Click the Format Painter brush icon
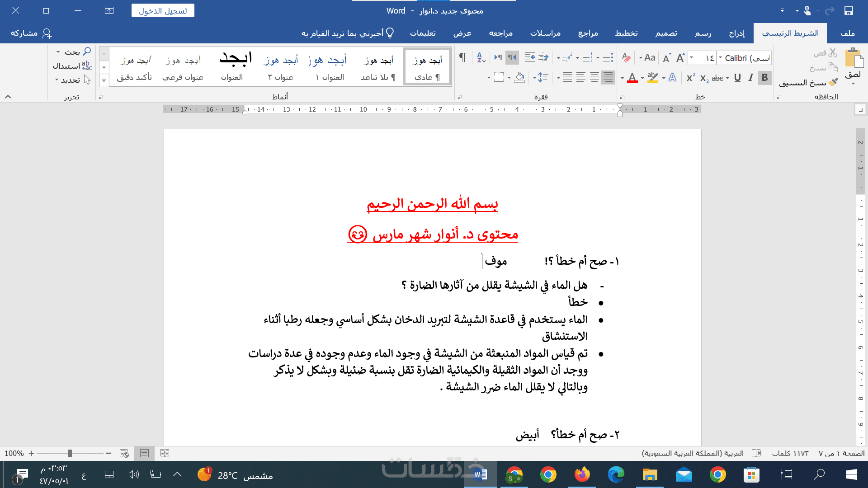The image size is (868, 488). point(833,82)
